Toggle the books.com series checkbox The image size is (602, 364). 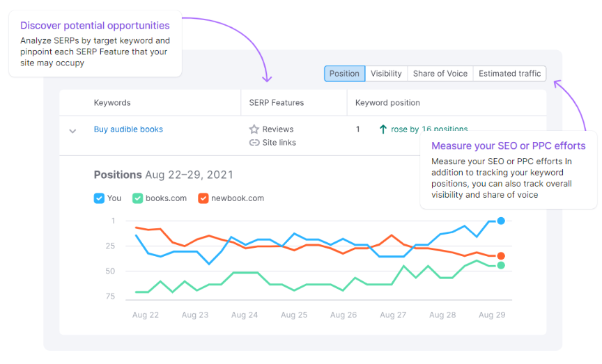click(x=137, y=198)
